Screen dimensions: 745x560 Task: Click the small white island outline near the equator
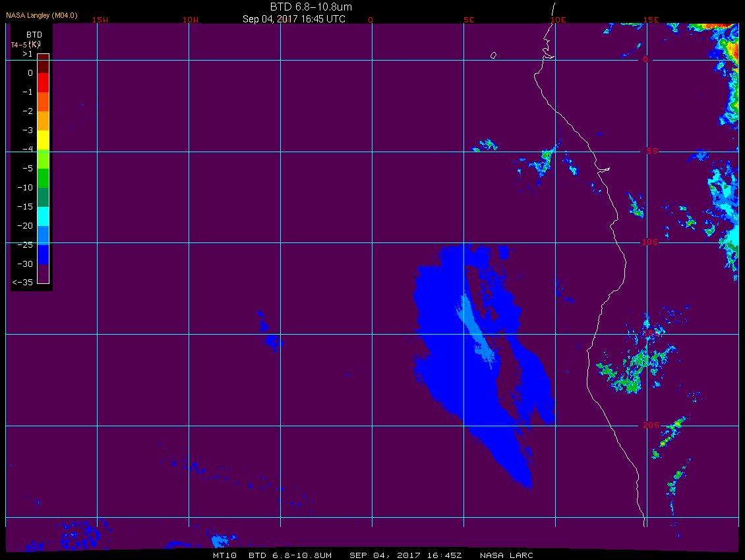pos(493,55)
